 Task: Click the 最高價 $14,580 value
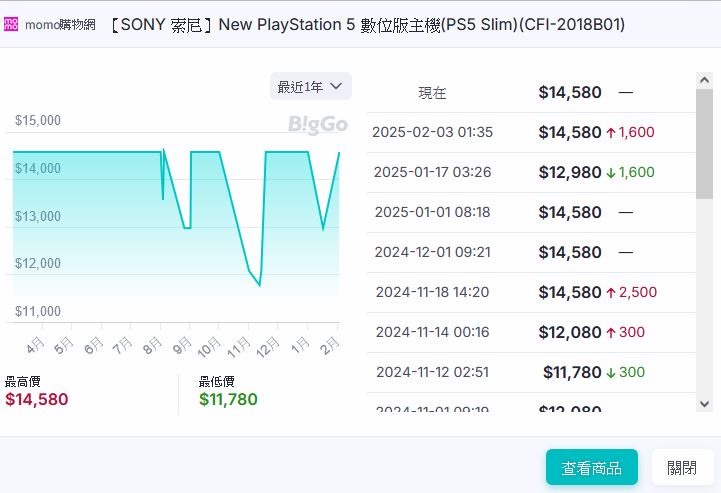[37, 399]
